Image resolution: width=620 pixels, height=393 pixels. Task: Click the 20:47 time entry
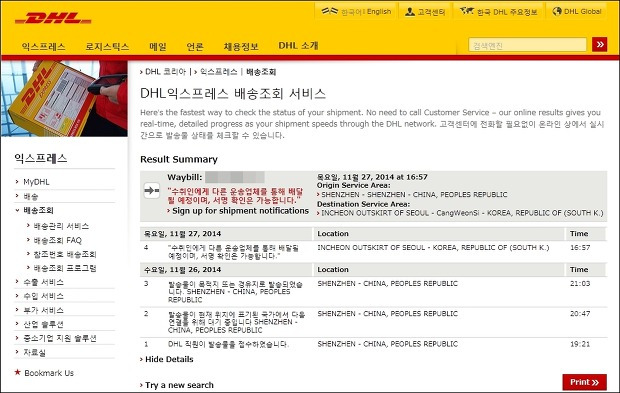(x=580, y=314)
